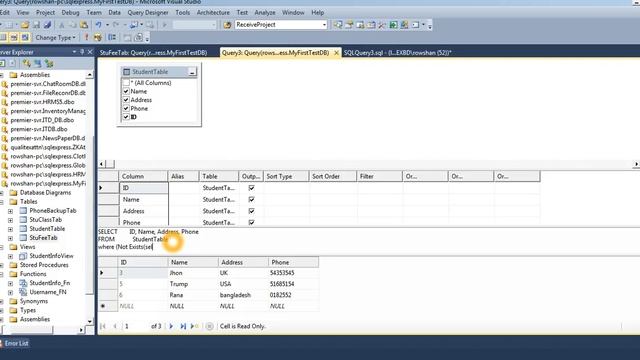
Task: Go to next record in results
Action: coord(171,326)
